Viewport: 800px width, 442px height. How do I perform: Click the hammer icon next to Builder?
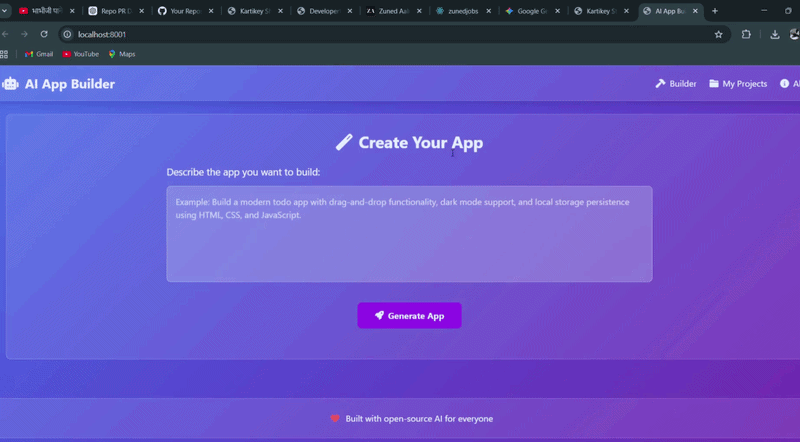point(660,83)
